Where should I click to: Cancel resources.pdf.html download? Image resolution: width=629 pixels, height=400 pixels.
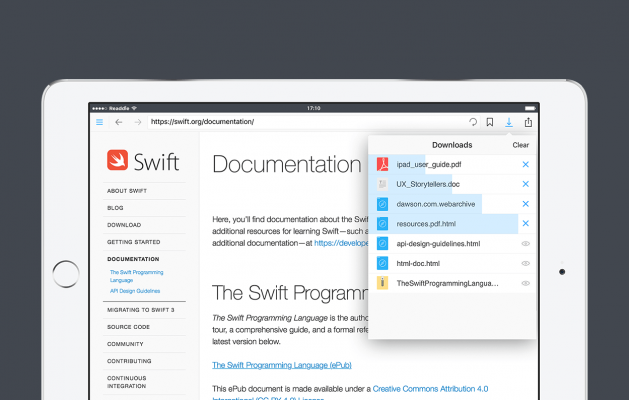526,223
